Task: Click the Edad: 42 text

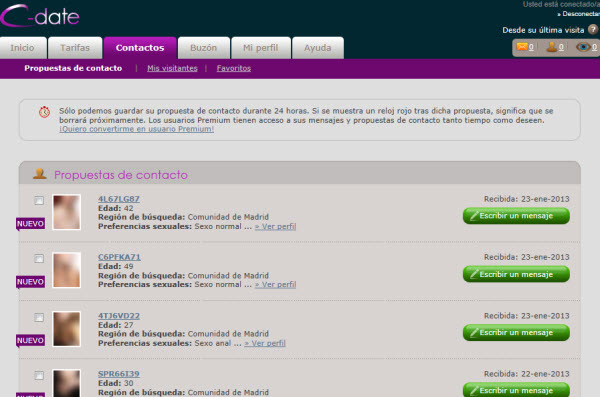Action: click(x=116, y=208)
